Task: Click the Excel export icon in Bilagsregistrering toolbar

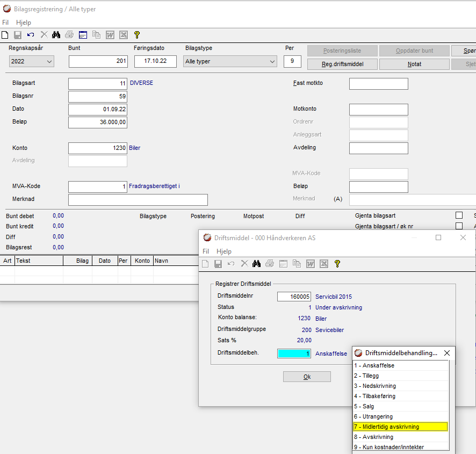Action: [124, 35]
